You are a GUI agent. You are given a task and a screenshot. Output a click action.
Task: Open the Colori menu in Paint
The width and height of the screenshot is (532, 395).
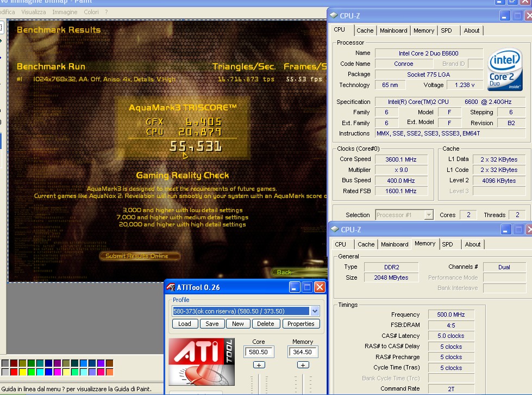coord(91,12)
